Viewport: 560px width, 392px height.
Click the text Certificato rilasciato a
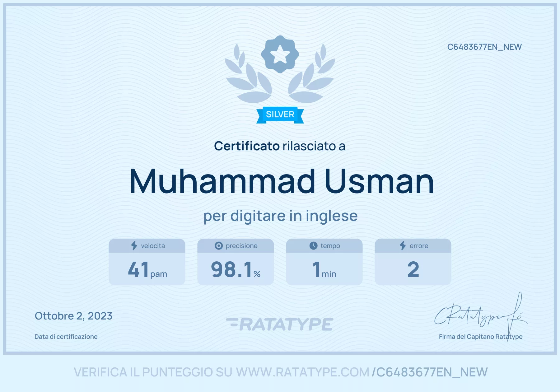(x=280, y=146)
